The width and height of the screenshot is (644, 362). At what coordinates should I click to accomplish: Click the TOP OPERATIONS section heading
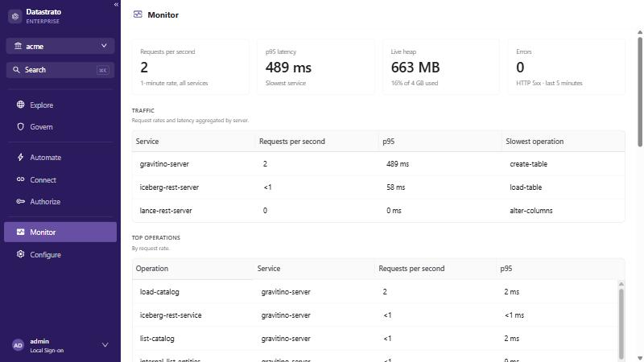point(155,237)
